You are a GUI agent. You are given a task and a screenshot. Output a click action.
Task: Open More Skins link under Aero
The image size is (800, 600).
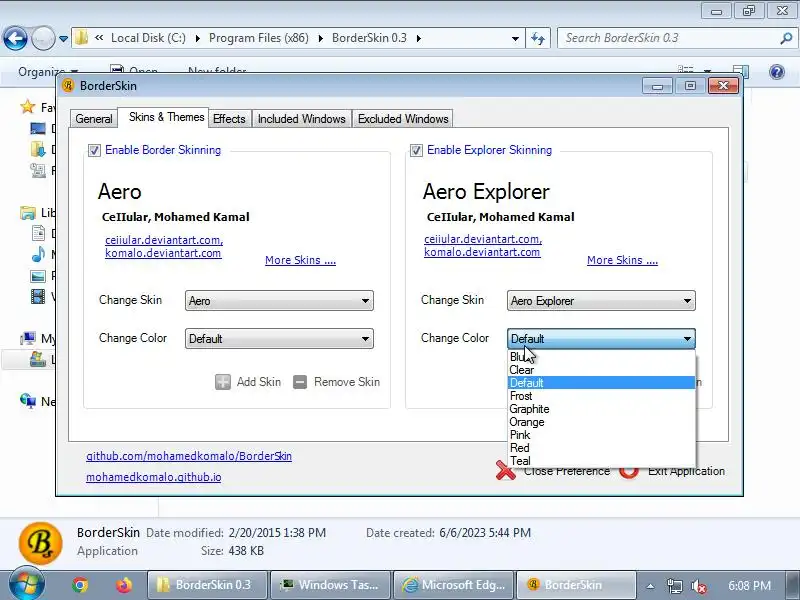[x=301, y=260]
